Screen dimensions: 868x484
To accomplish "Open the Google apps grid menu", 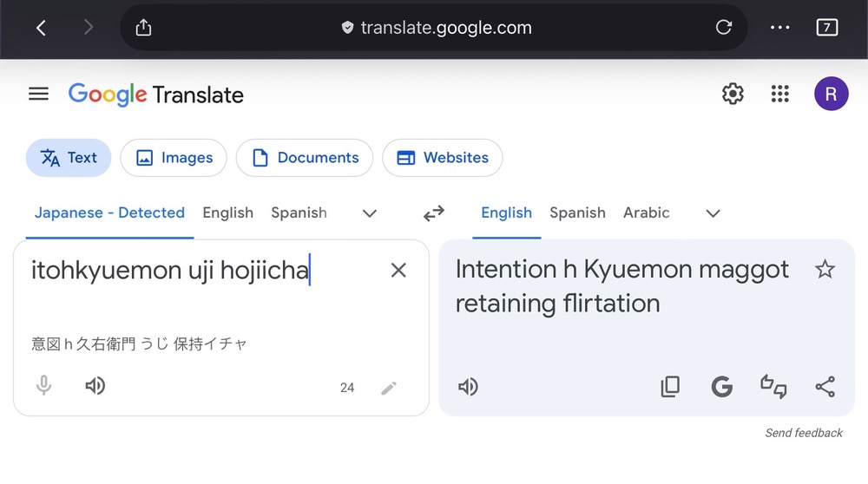I will [x=780, y=95].
